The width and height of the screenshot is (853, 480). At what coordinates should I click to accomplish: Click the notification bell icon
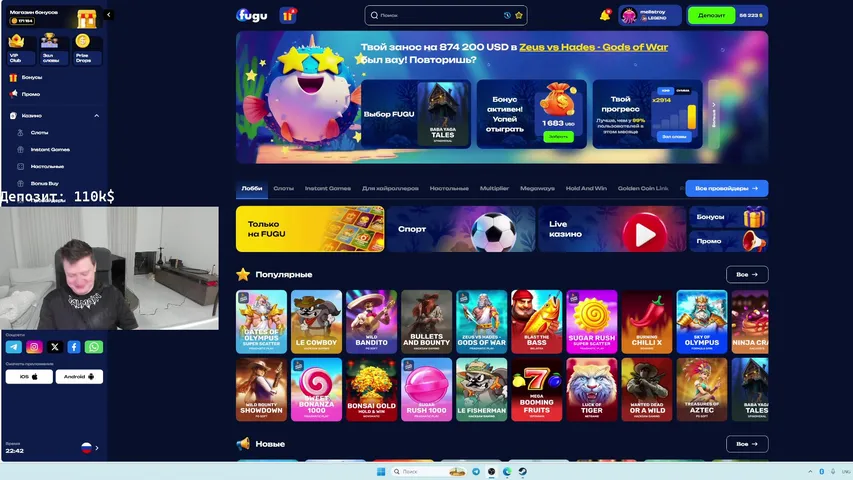(x=605, y=15)
